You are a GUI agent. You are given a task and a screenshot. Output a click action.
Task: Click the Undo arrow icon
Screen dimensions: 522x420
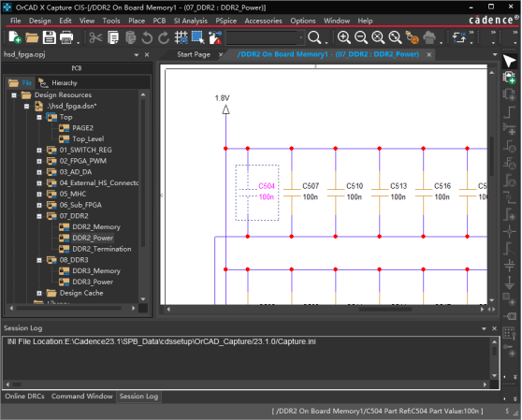pos(147,37)
